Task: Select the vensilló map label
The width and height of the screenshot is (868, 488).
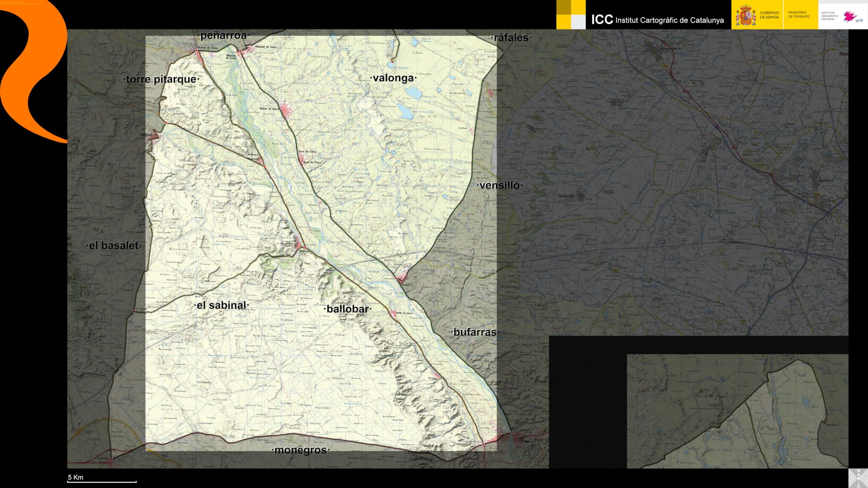Action: pyautogui.click(x=499, y=185)
